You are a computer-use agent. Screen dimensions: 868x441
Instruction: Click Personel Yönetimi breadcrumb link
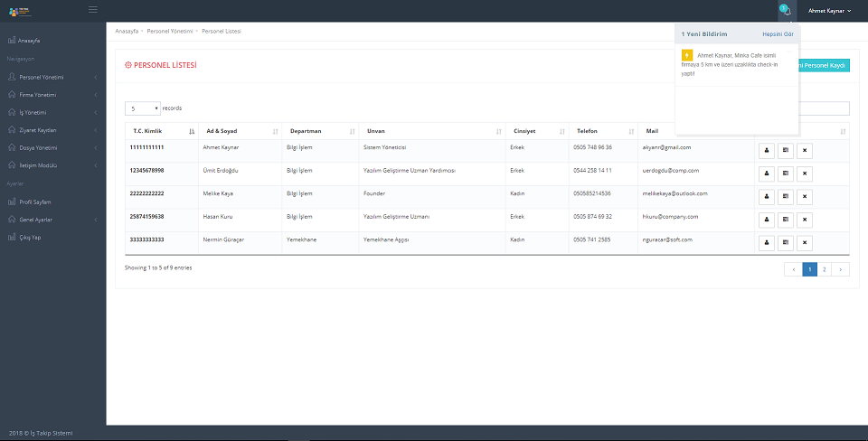[x=170, y=31]
